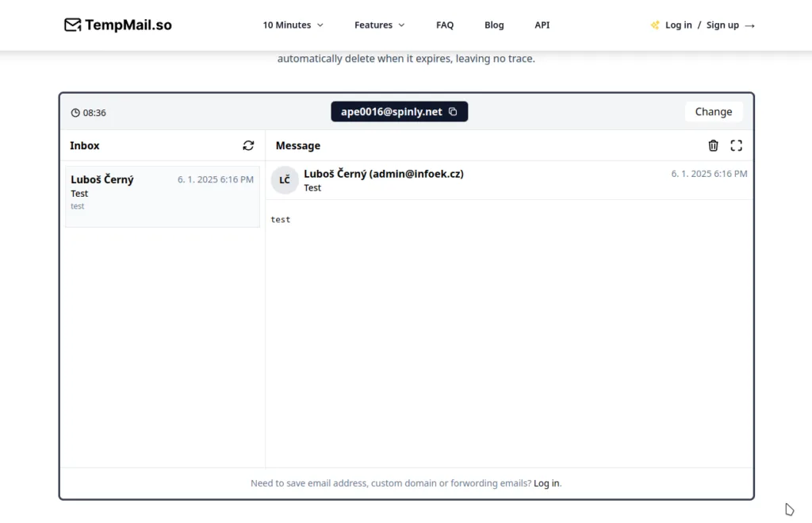Follow the Log in link in the footer note
This screenshot has width=812, height=523.
click(x=546, y=483)
